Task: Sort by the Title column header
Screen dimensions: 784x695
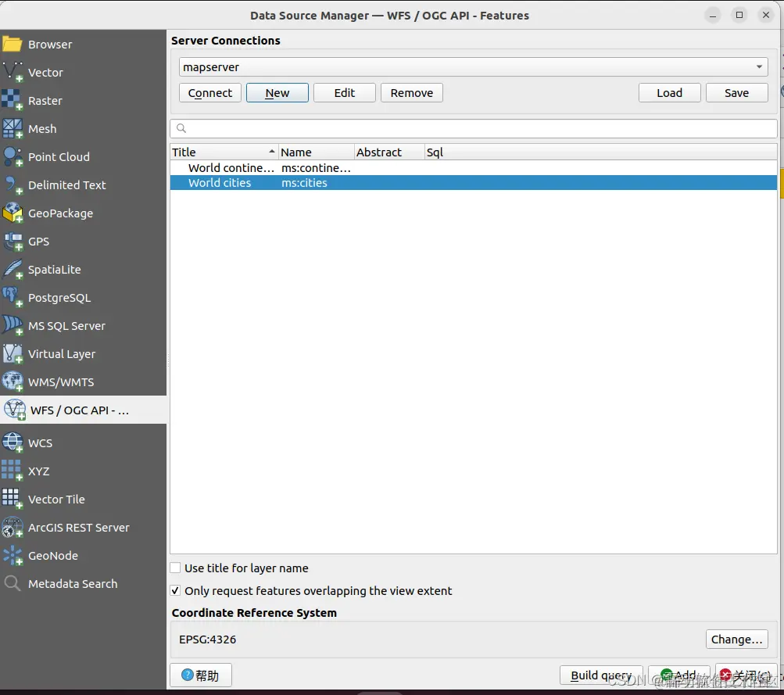Action: [x=224, y=152]
